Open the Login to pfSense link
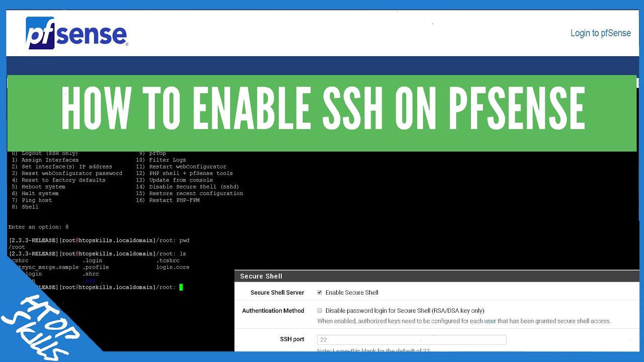Viewport: 644px width, 362px height. point(600,33)
